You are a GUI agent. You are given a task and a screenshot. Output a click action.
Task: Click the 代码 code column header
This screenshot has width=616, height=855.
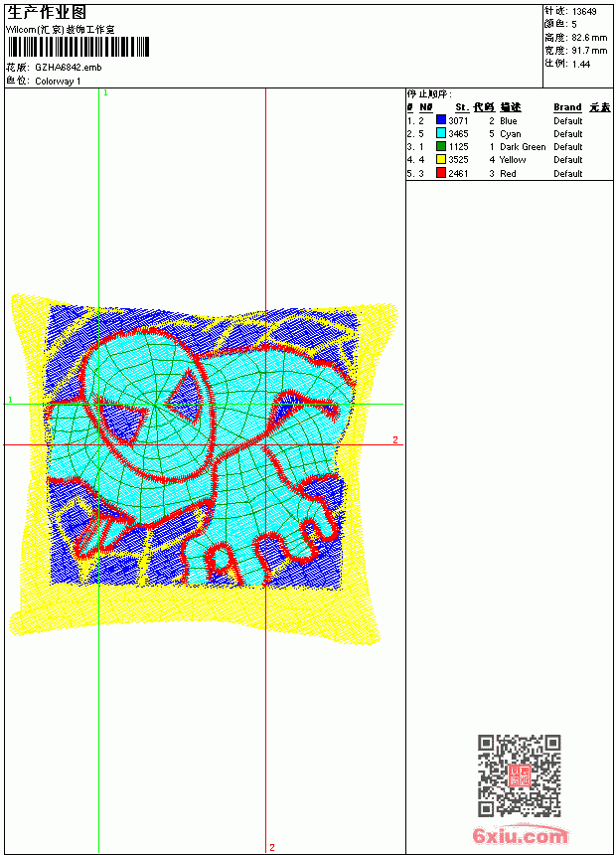coord(484,107)
